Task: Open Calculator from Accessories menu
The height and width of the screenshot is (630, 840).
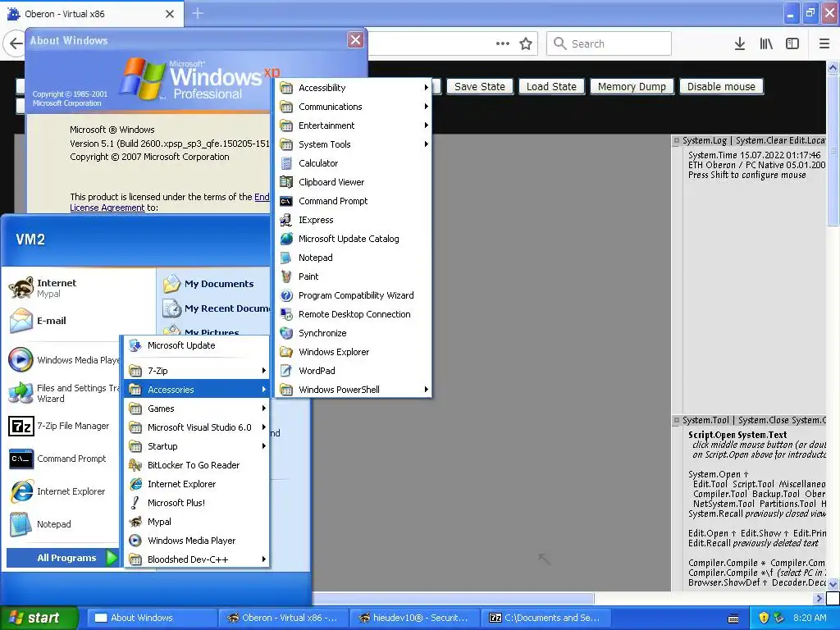Action: point(353,163)
